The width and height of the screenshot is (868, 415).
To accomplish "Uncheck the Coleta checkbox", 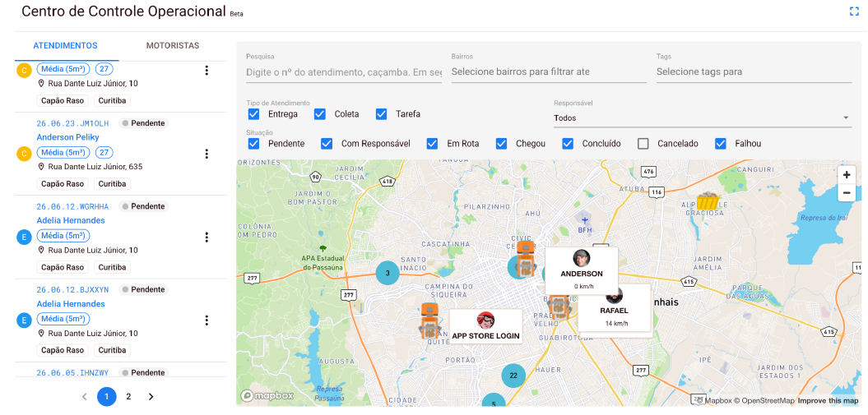I will pyautogui.click(x=319, y=114).
